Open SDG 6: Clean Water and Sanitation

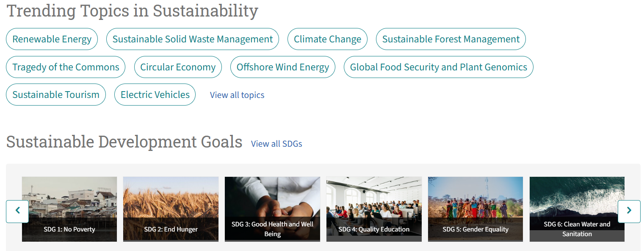(577, 209)
